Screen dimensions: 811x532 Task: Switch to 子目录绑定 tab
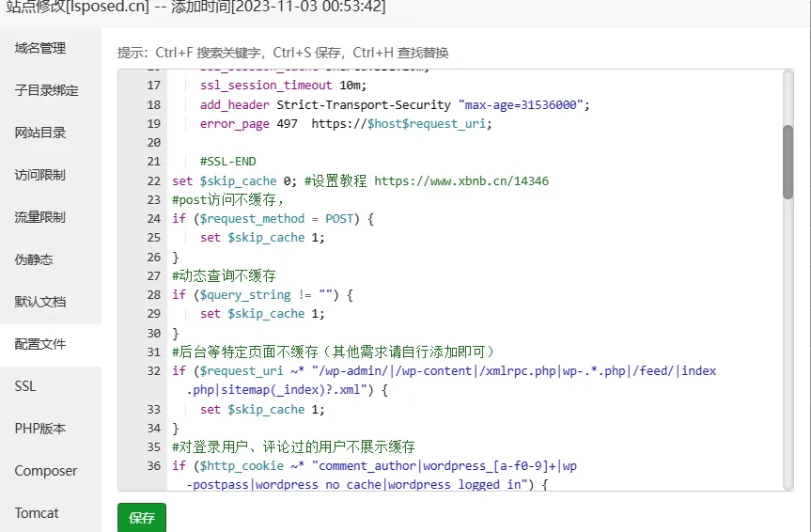(51, 90)
